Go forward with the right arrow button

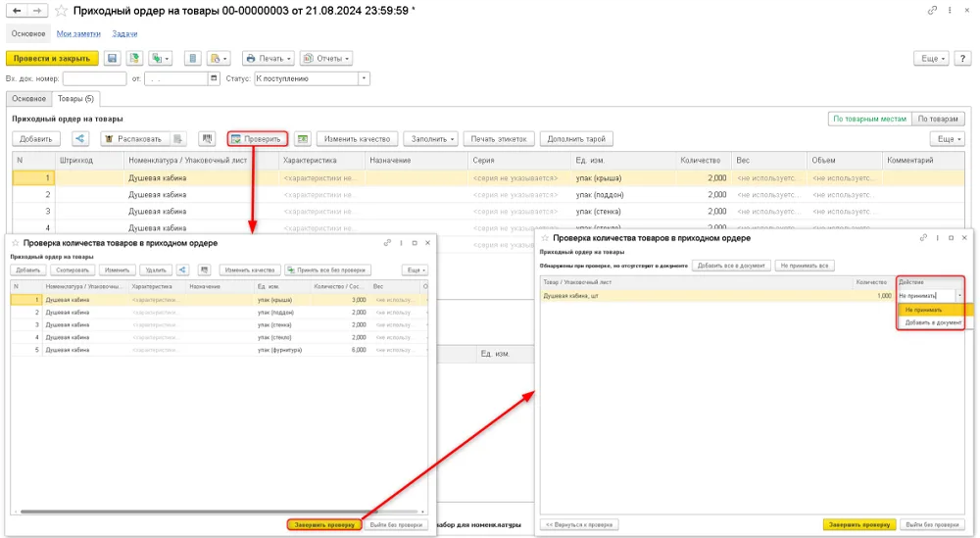point(37,11)
